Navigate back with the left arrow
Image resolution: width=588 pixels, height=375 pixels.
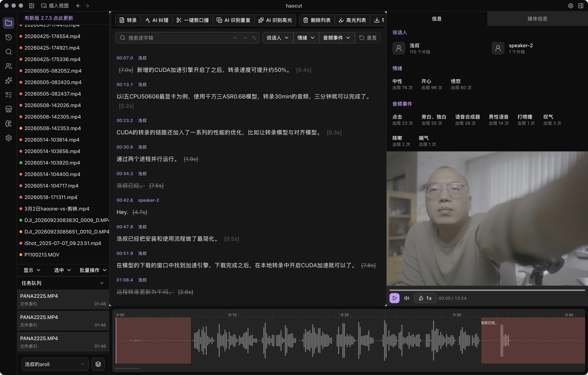(78, 6)
